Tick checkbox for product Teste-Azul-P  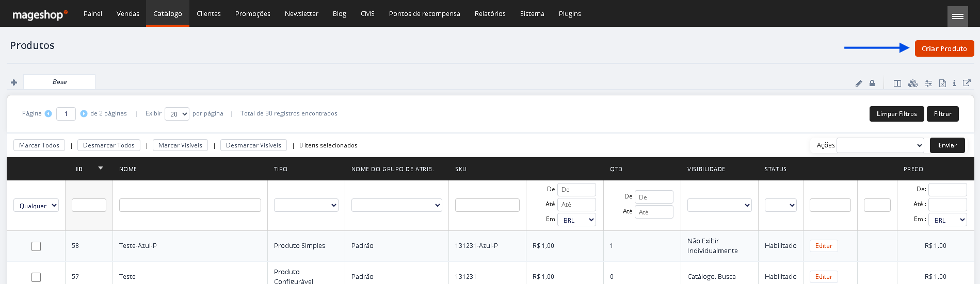coord(36,246)
